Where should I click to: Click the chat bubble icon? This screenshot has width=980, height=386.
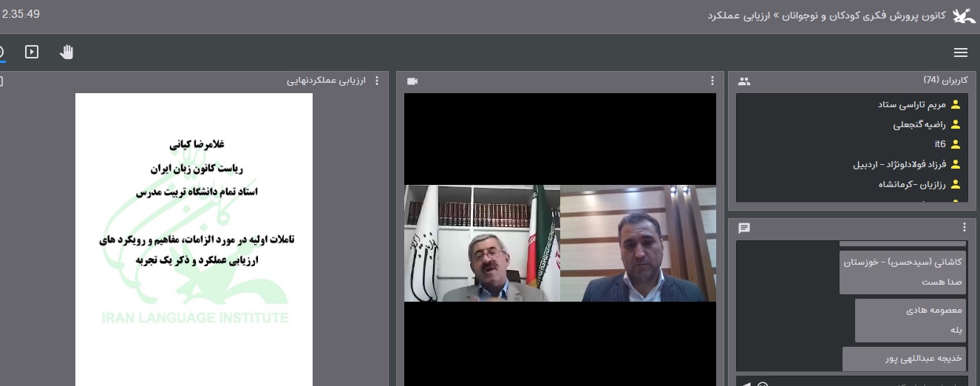pyautogui.click(x=744, y=228)
